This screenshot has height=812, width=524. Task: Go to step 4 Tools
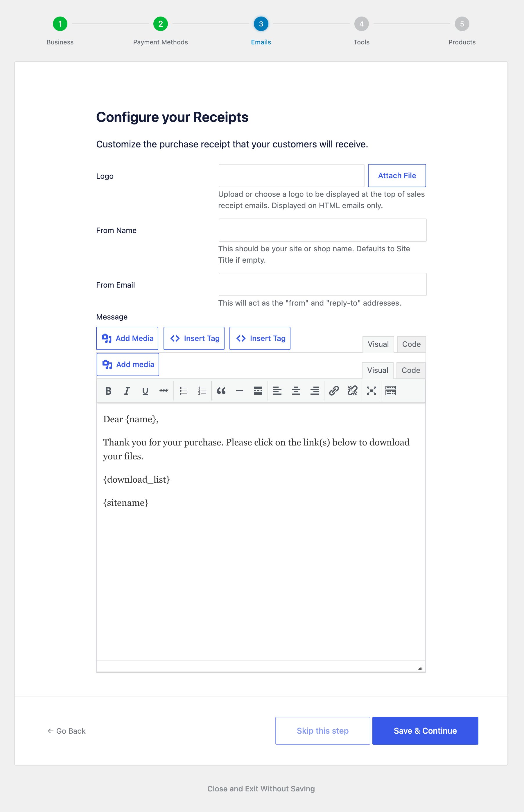coord(361,24)
